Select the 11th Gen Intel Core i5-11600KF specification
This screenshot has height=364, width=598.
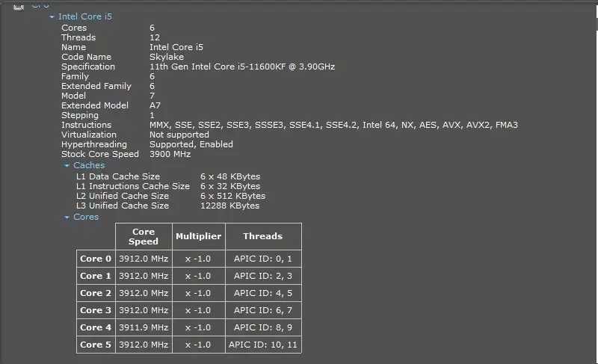point(242,67)
